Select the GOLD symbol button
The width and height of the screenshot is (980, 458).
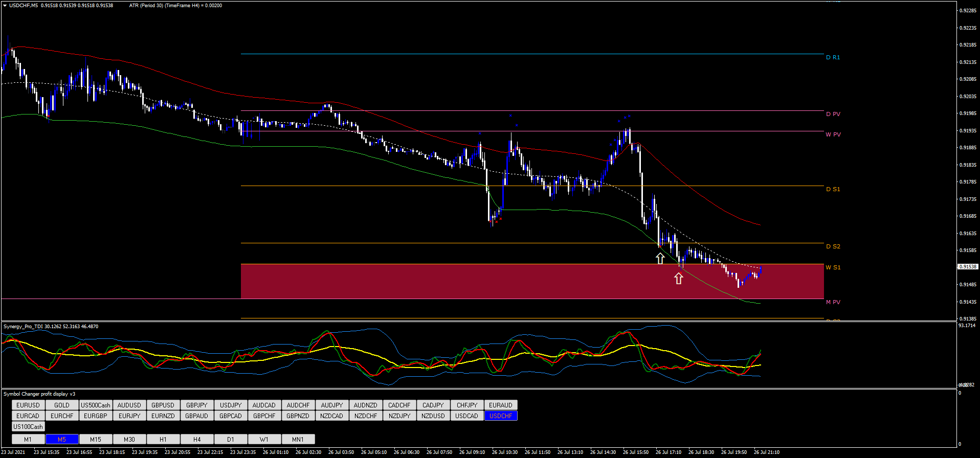click(62, 405)
